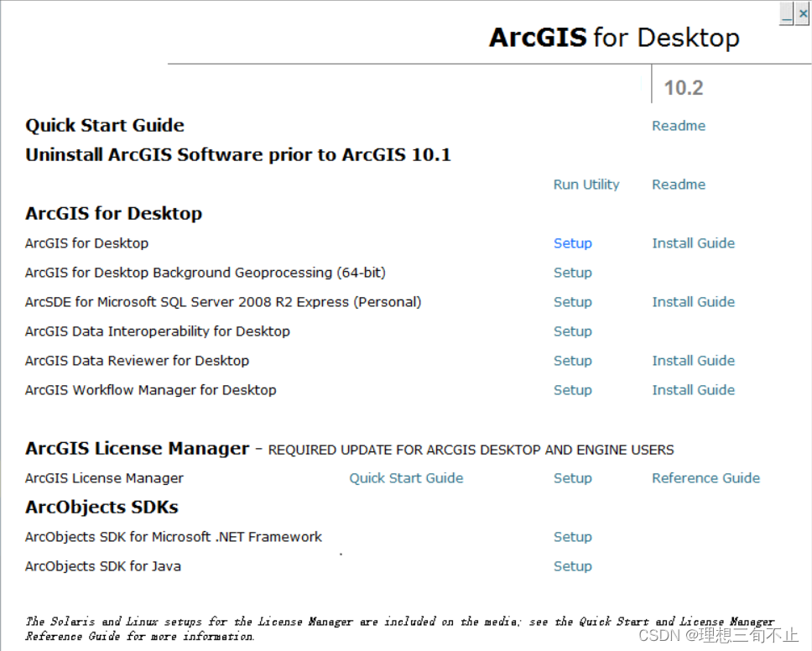Click 'ArcGIS Data Reviewer for Desktop' label

pyautogui.click(x=137, y=361)
